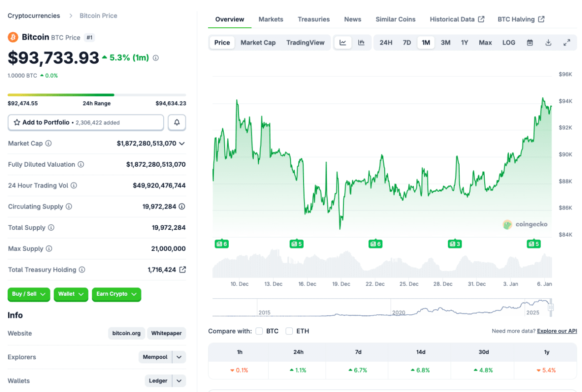Click info icon beside 19,972,284 circulating value
The width and height of the screenshot is (582, 392).
click(x=182, y=207)
